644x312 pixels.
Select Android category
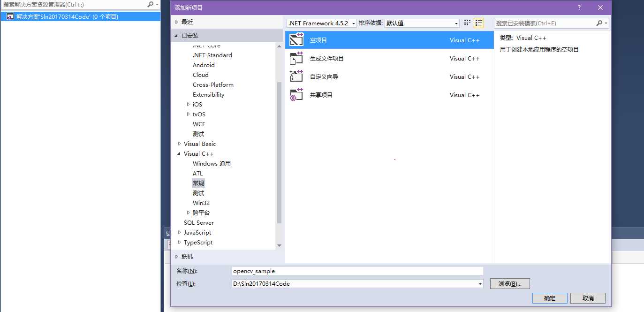(x=204, y=65)
